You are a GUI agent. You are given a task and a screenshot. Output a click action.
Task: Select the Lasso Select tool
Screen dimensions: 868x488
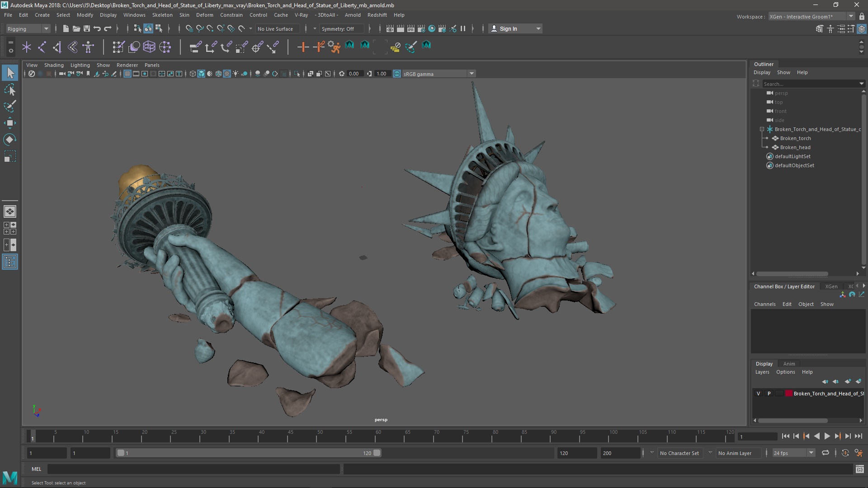[x=10, y=90]
